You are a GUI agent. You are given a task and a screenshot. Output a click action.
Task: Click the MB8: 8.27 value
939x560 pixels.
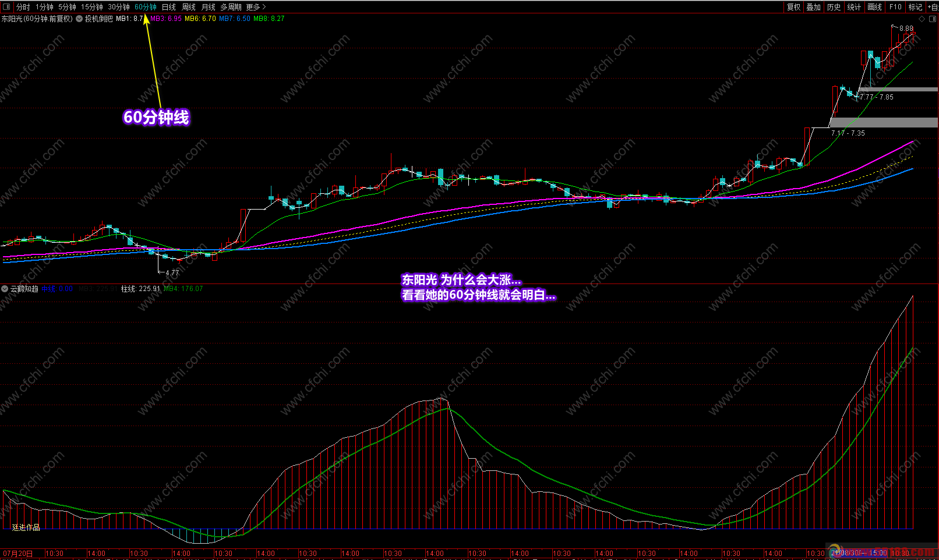pos(269,19)
